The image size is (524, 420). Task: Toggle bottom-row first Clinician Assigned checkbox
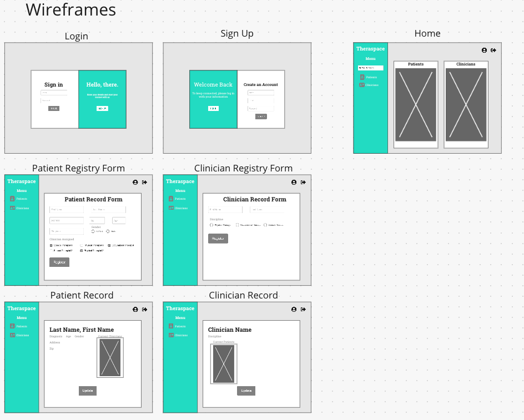[x=51, y=250]
